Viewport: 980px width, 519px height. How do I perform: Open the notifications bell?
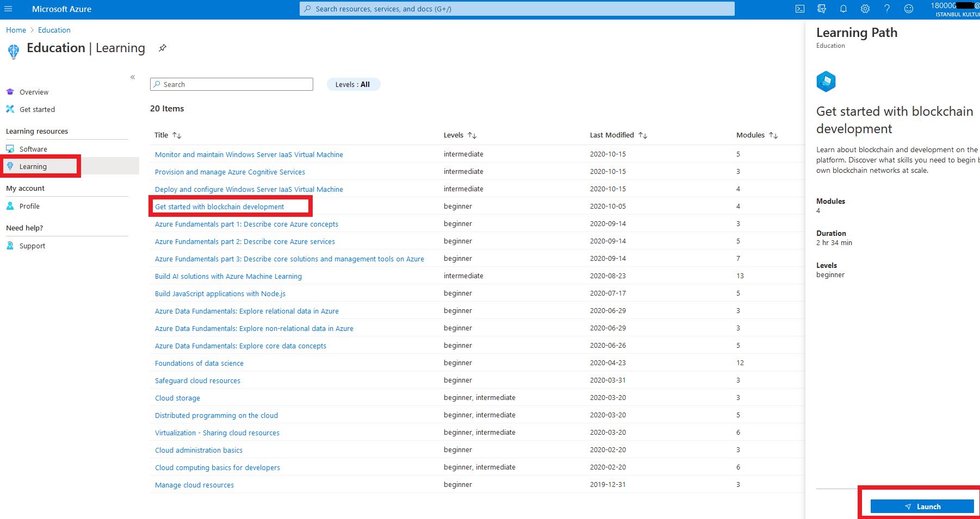843,9
